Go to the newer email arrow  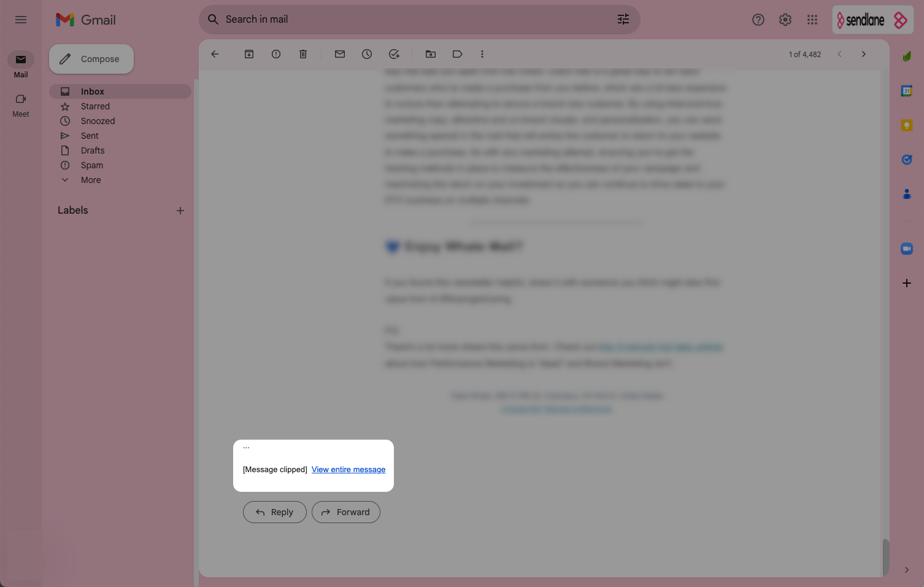pos(839,54)
